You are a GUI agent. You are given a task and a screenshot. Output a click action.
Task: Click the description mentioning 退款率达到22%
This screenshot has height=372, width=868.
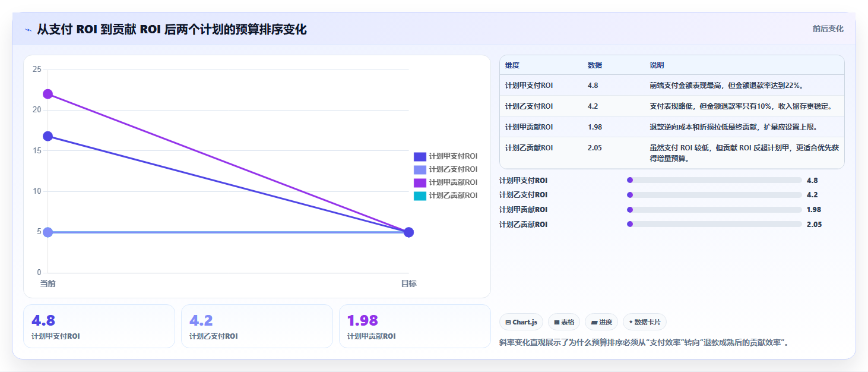pyautogui.click(x=727, y=86)
